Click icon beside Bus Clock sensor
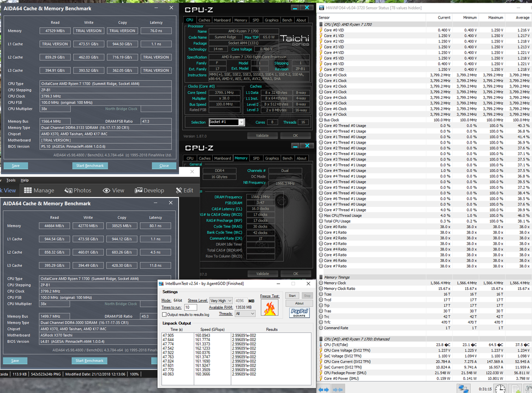 click(x=321, y=120)
